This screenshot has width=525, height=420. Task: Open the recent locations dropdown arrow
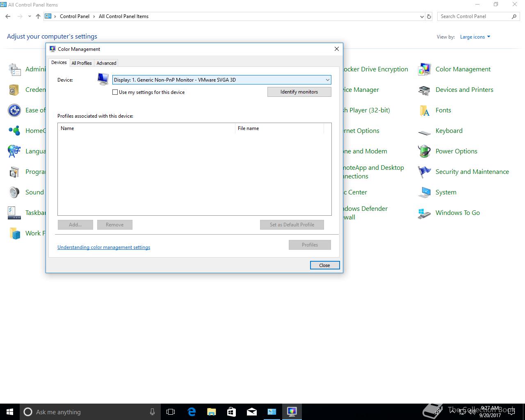tap(30, 16)
